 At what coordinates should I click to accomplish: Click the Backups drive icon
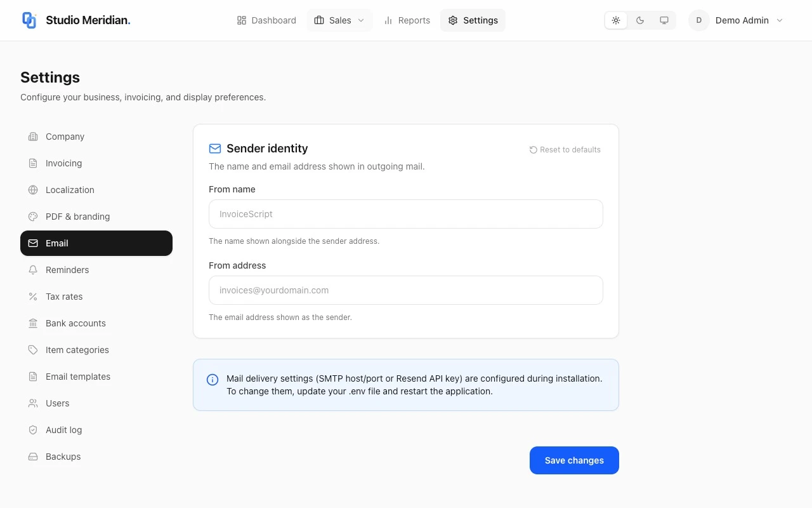pos(33,457)
